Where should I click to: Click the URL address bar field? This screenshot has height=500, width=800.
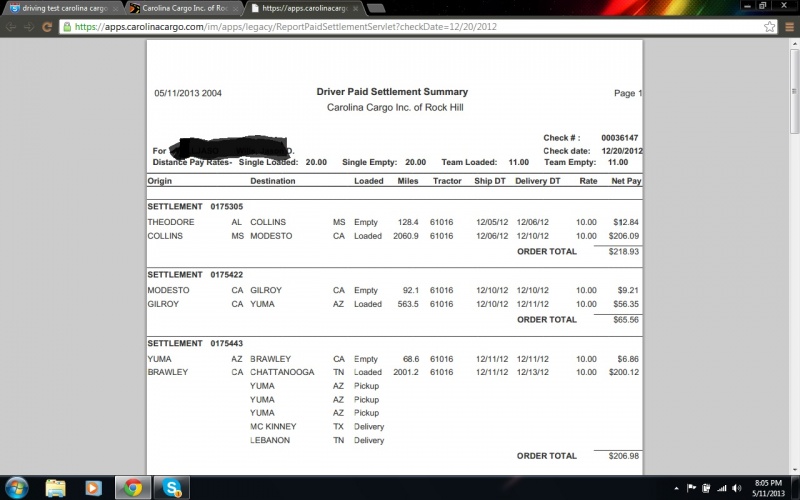[400, 27]
